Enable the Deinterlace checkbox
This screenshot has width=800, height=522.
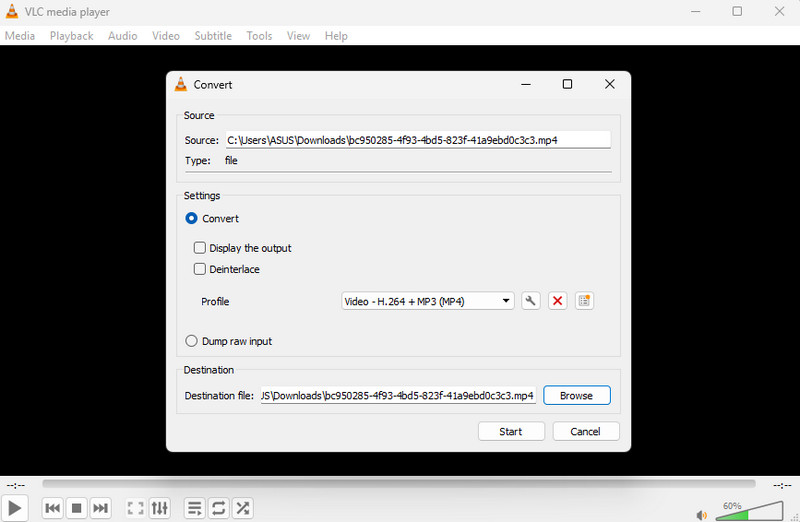pyautogui.click(x=199, y=269)
